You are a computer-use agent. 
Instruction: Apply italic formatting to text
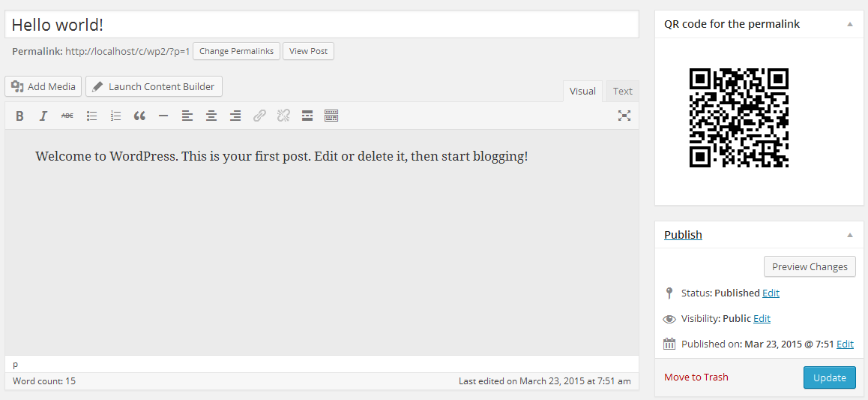tap(43, 116)
